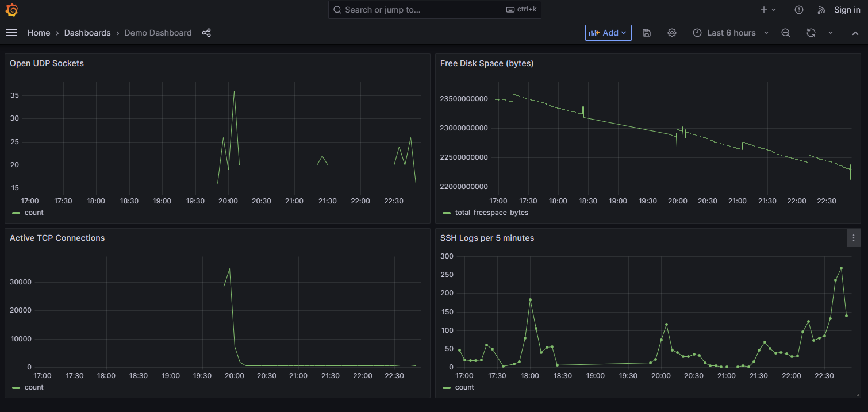Screen dimensions: 868x412
Task: Toggle the count series in Open UDP Sockets legend
Action: click(x=32, y=213)
